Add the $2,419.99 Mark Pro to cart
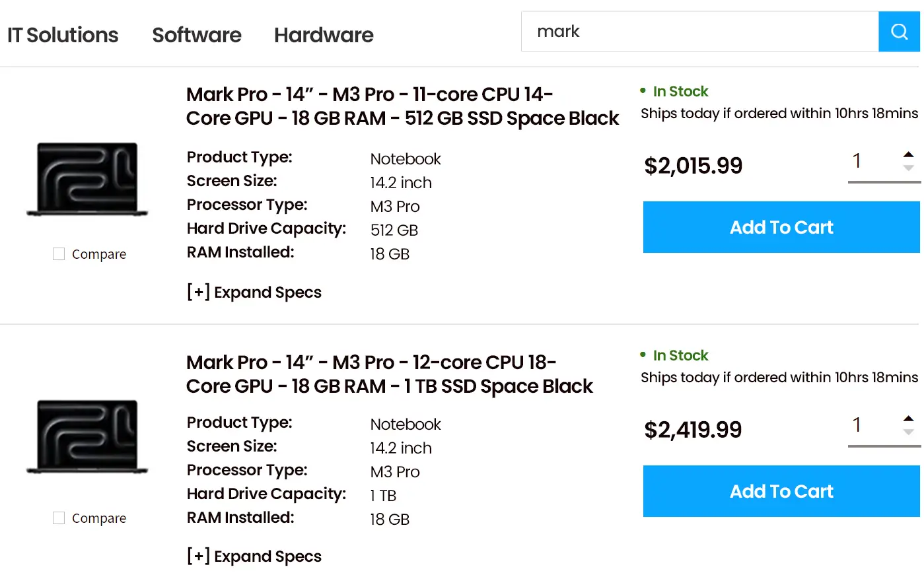924x575 pixels. 781,491
